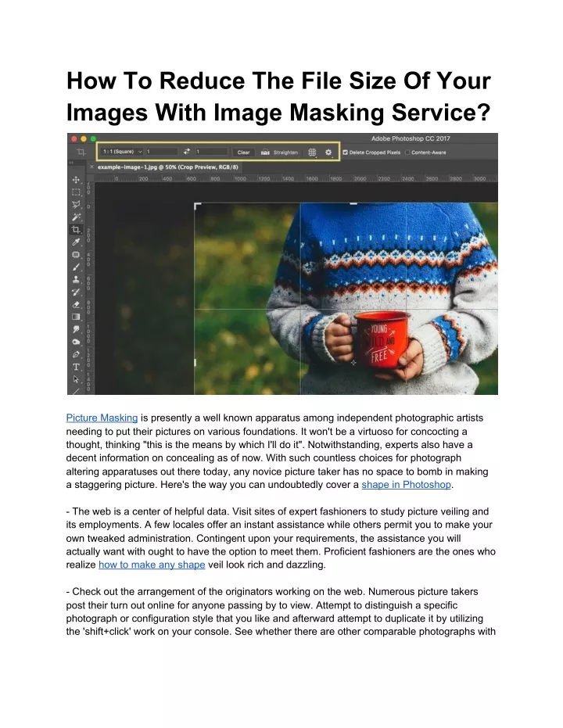
Task: Select the Type tool
Action: point(76,368)
